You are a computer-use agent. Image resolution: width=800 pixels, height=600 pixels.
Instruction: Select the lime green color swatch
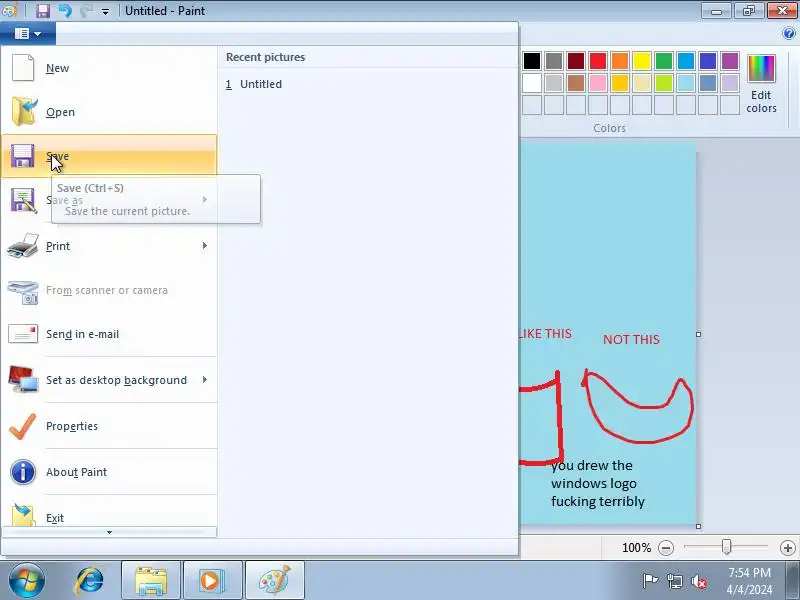(664, 83)
